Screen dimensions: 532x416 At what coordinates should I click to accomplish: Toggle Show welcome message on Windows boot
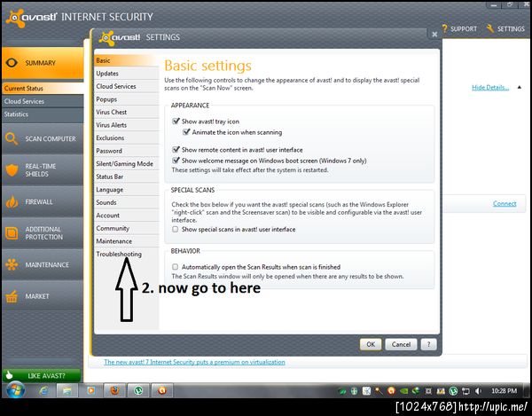point(176,161)
